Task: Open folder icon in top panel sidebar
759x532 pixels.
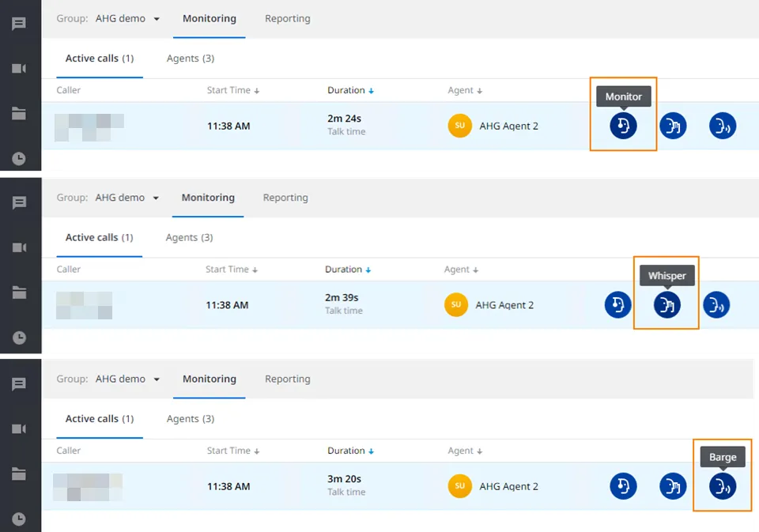Action: point(19,113)
